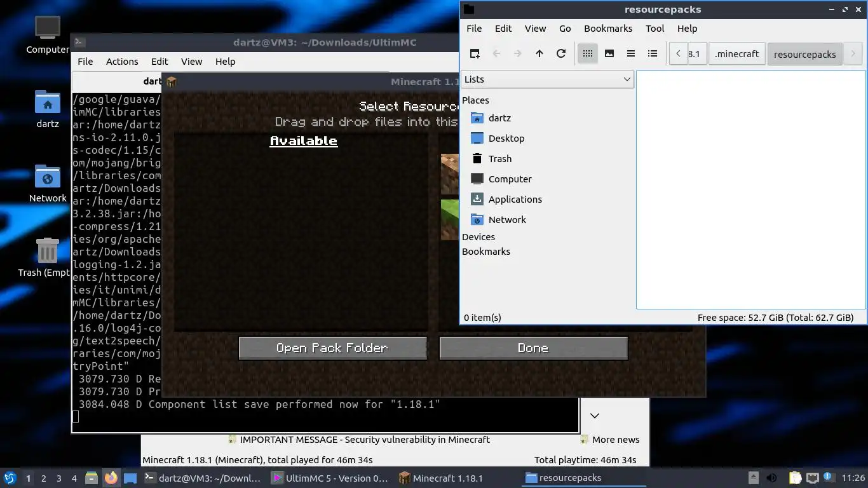Reload the resourcepacks folder
This screenshot has width=868, height=488.
[x=561, y=54]
